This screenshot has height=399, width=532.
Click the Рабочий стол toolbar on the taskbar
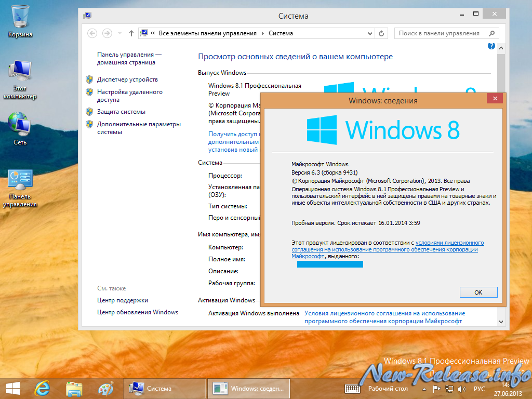(x=388, y=389)
